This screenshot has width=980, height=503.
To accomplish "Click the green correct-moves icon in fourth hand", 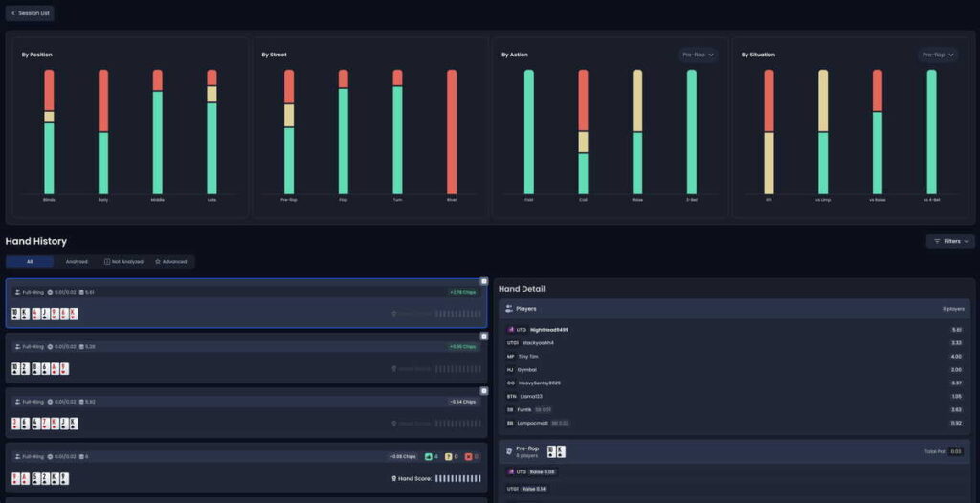I will [x=428, y=457].
